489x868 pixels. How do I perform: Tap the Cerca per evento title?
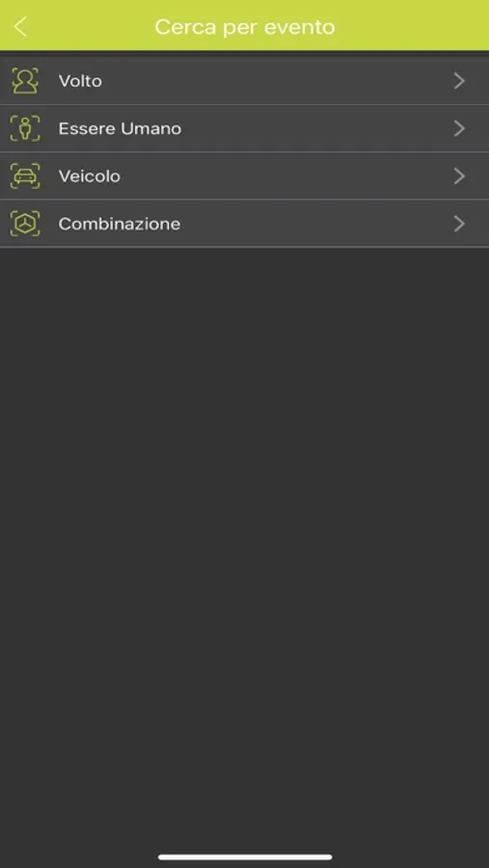[x=245, y=27]
